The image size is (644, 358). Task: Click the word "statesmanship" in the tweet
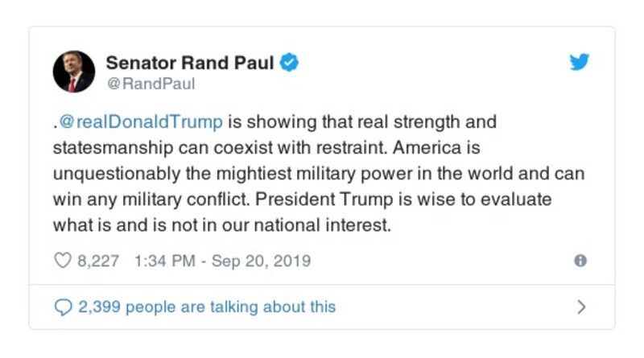click(x=108, y=148)
